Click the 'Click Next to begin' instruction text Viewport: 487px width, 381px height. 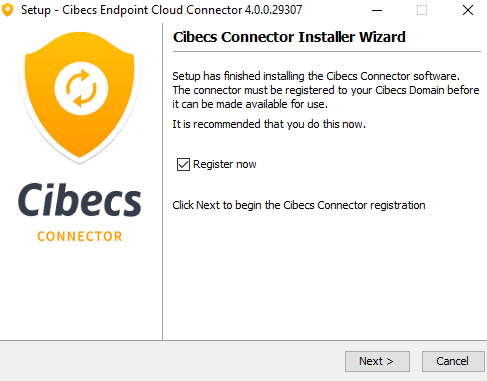click(x=299, y=205)
